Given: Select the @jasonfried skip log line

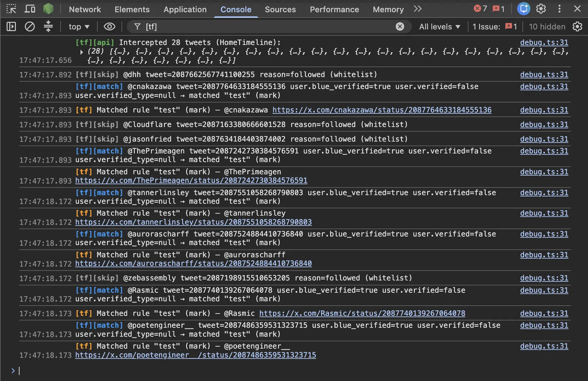Looking at the screenshot, I should (242, 139).
